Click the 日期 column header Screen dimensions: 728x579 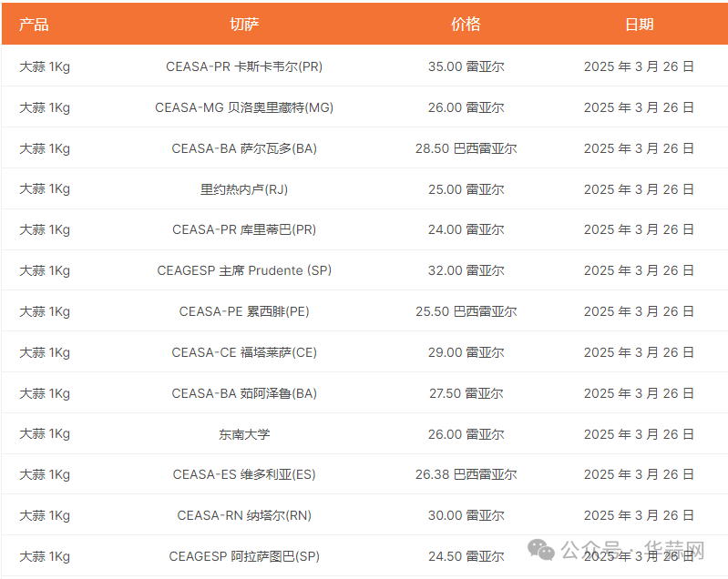639,25
